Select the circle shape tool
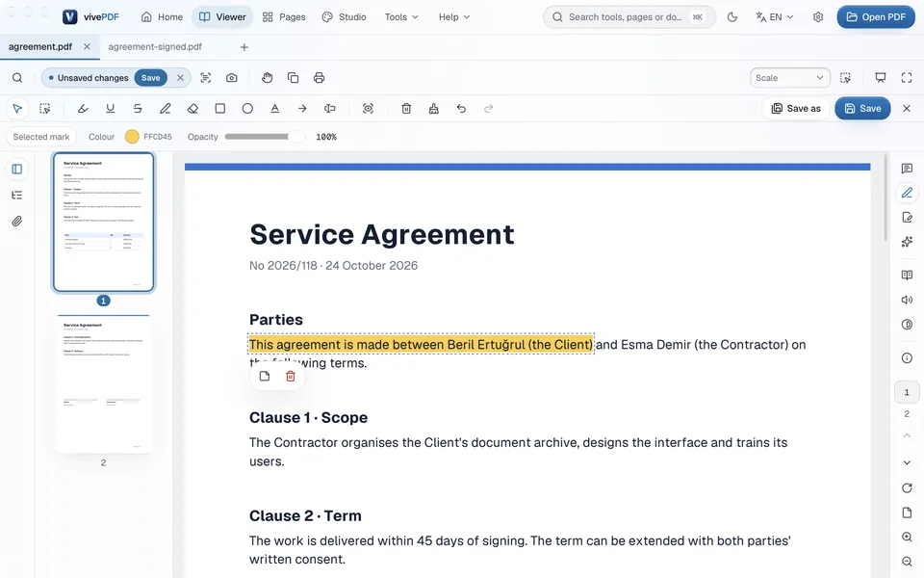This screenshot has width=924, height=578. tap(247, 109)
